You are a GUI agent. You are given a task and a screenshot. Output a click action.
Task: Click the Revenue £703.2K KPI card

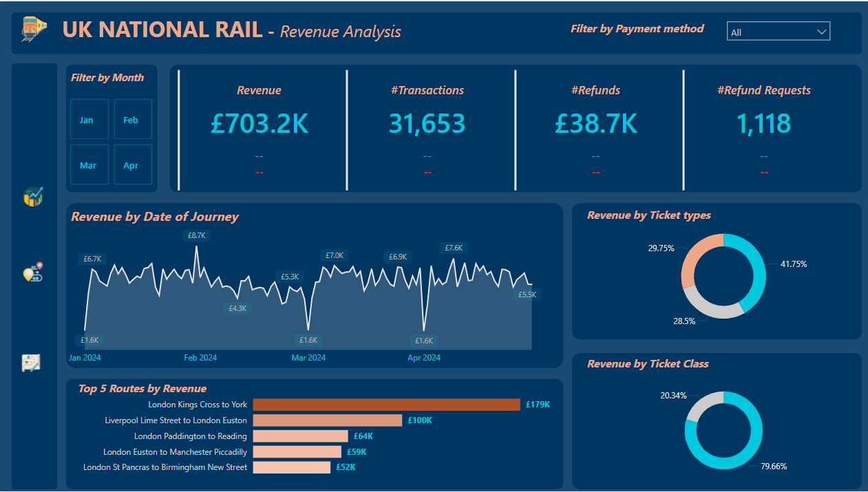[260, 124]
